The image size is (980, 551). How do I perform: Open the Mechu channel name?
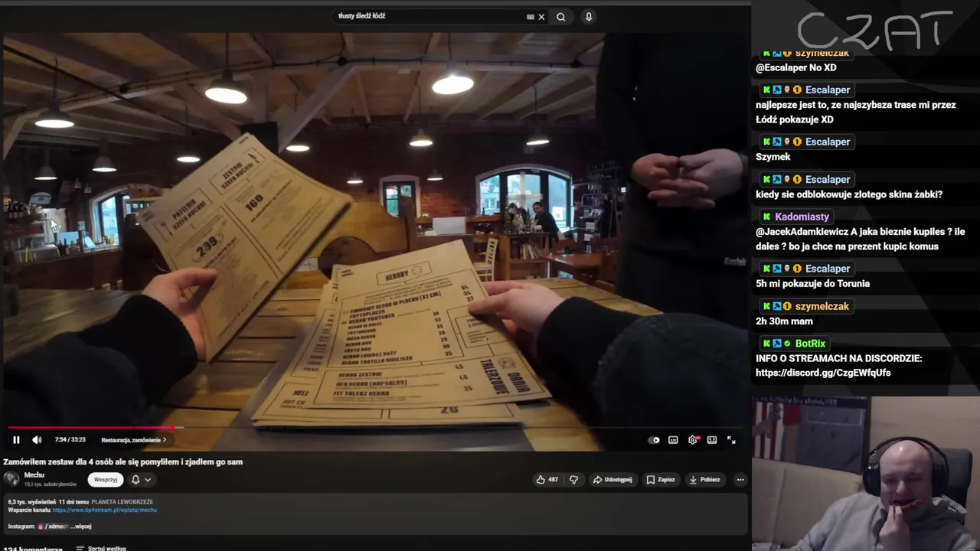[34, 475]
